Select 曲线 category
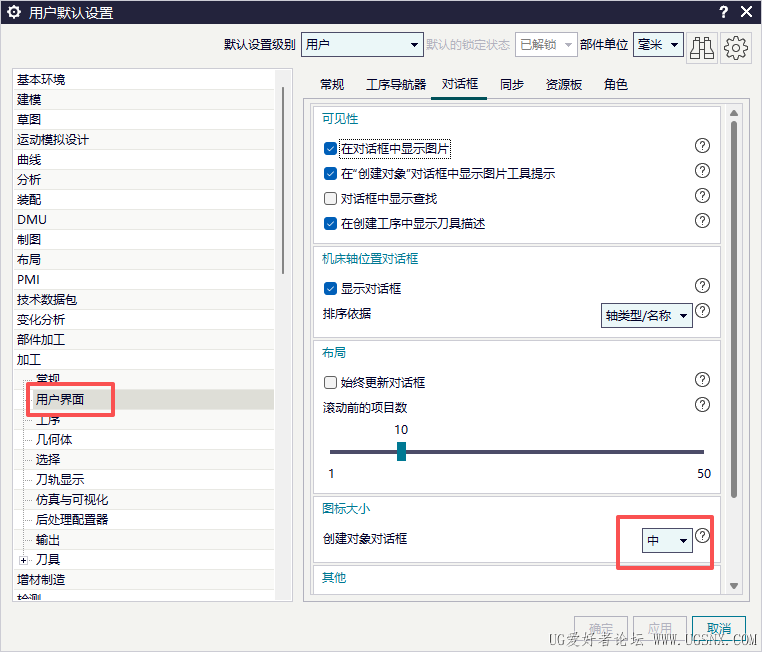 pyautogui.click(x=144, y=160)
